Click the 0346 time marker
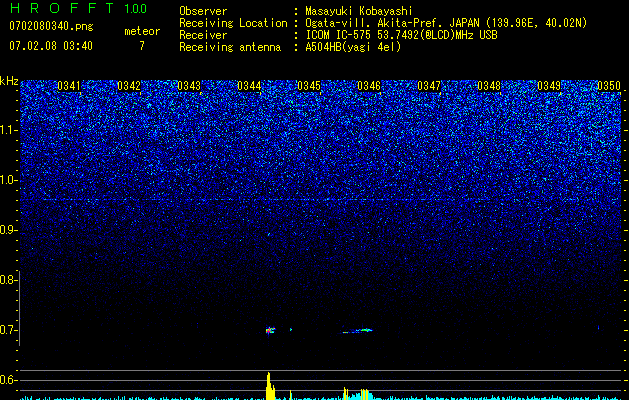Screen dimensions: 629x400 point(369,86)
